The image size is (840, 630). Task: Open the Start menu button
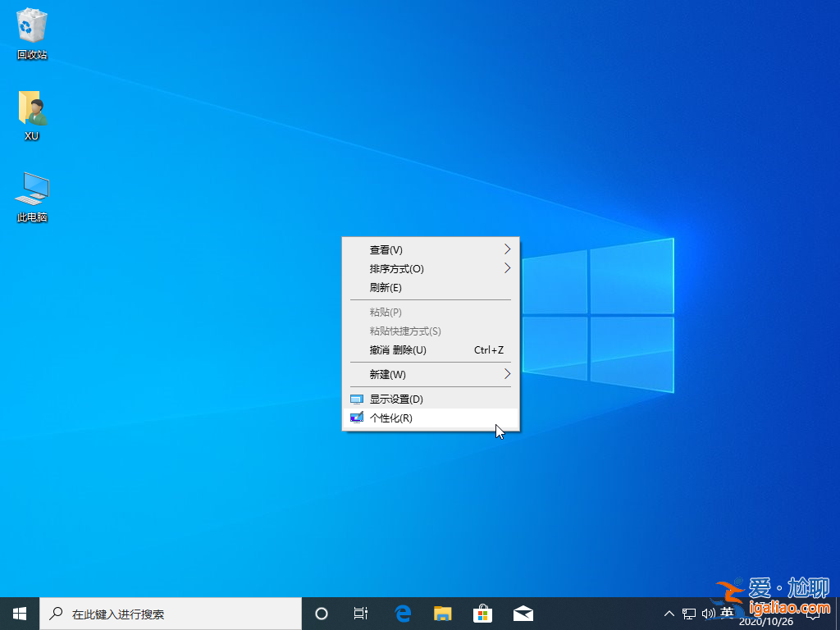(x=18, y=613)
